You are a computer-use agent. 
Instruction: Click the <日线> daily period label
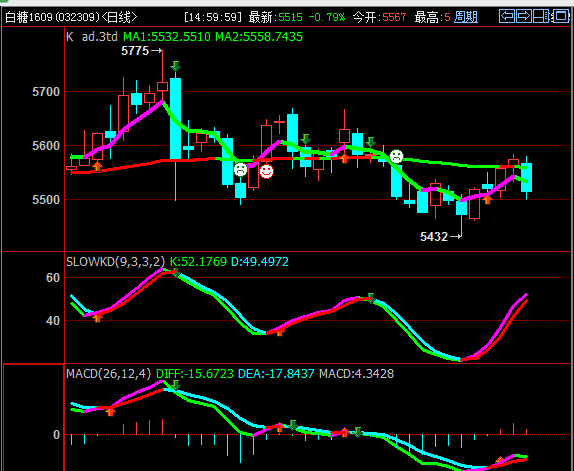[x=119, y=17]
